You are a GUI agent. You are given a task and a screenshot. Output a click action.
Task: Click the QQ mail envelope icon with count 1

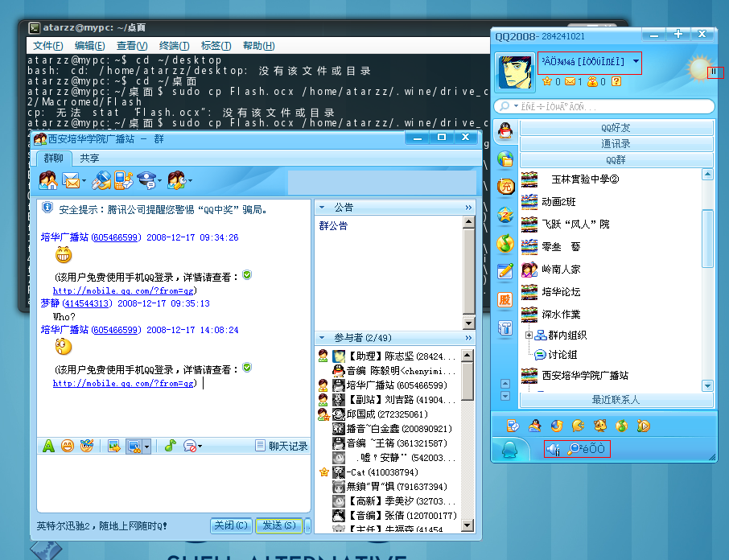(570, 82)
